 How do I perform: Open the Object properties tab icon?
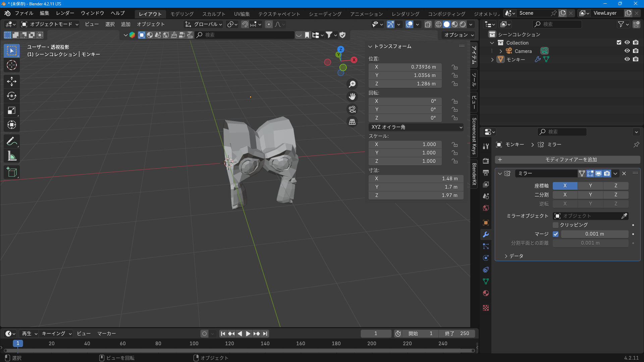486,223
